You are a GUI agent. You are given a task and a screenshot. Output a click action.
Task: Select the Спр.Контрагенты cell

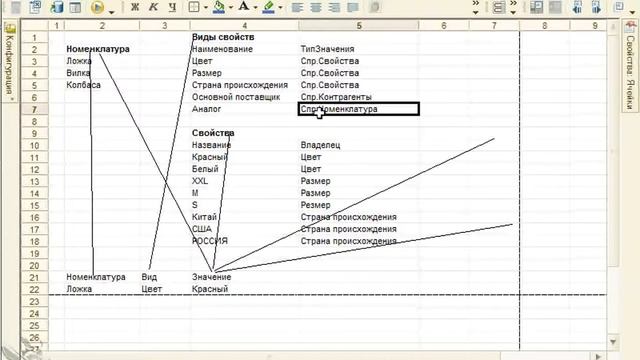pyautogui.click(x=336, y=97)
